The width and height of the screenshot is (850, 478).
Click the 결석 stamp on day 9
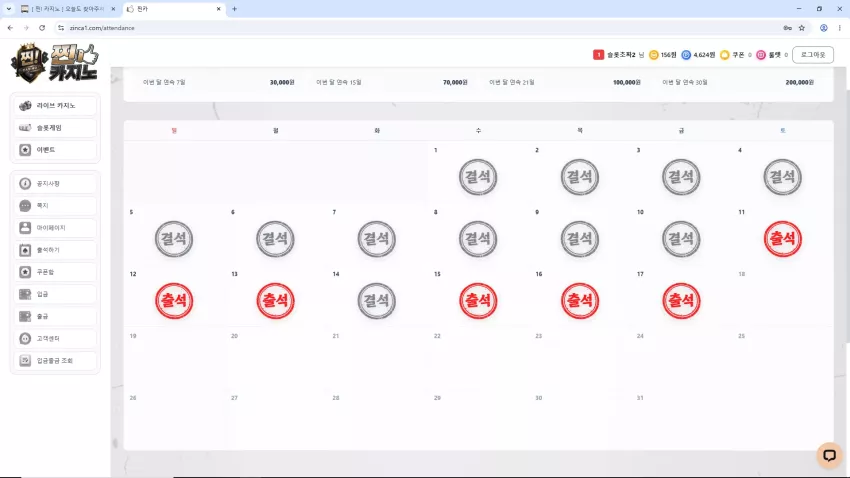(x=579, y=238)
